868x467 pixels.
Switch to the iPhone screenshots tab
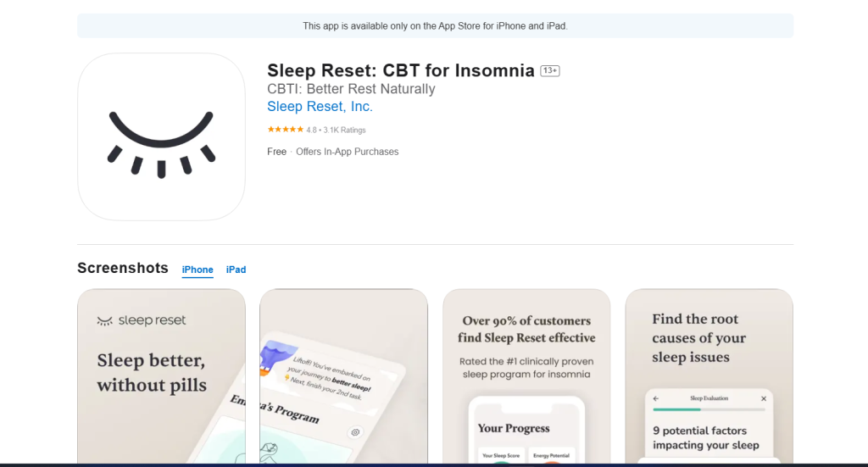[x=198, y=270]
